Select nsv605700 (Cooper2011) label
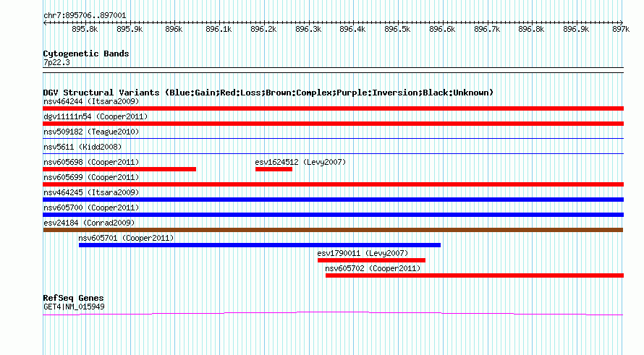 [x=91, y=208]
